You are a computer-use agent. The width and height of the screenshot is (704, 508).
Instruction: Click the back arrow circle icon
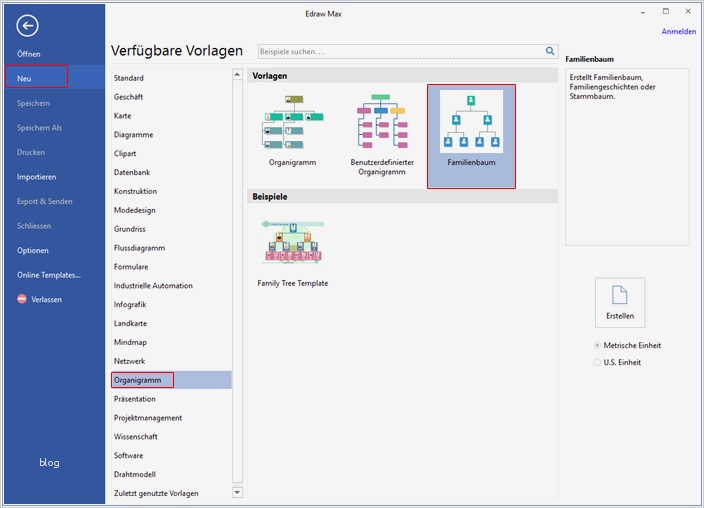27,26
